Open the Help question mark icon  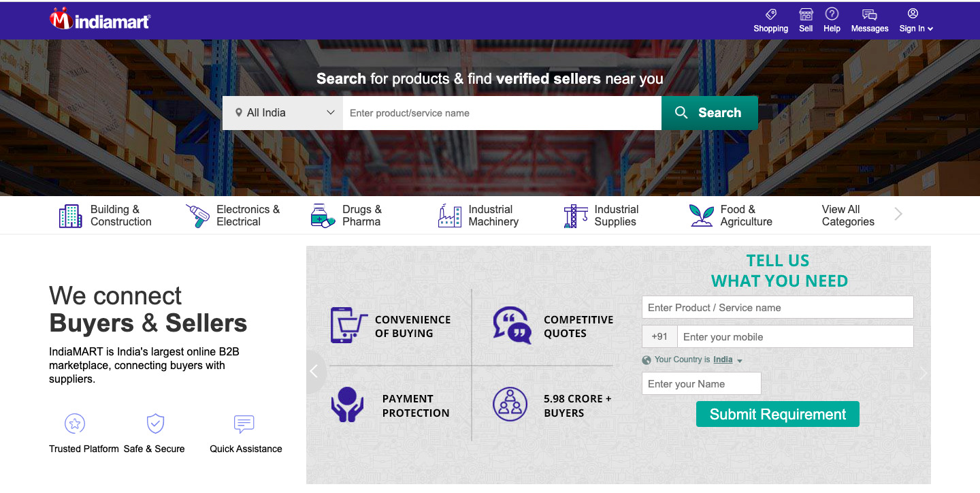click(832, 14)
